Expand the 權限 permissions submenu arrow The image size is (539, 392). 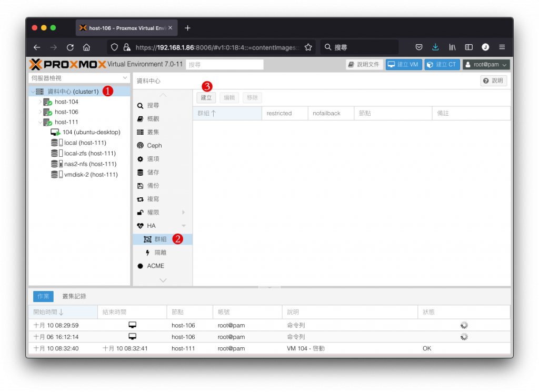pos(184,213)
